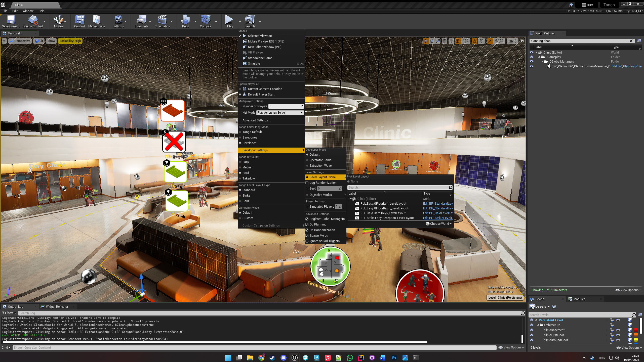Choose Simulate from the play menu
Viewport: 644px width, 362px height.
pyautogui.click(x=271, y=64)
